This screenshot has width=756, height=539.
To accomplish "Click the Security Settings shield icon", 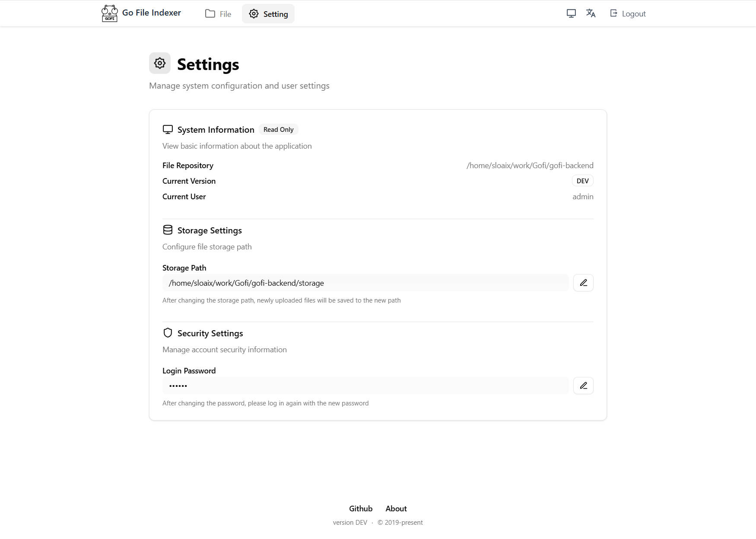I will [168, 333].
